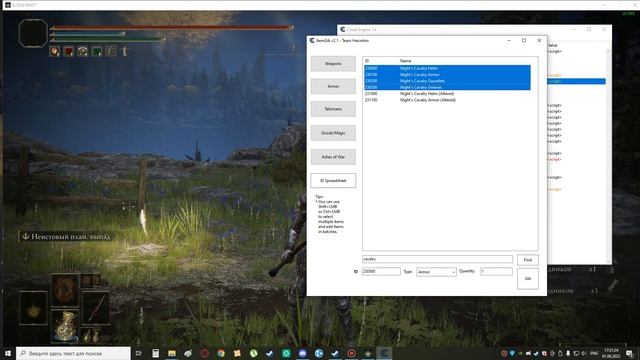Click the green status buff icon in HUD

97,51
